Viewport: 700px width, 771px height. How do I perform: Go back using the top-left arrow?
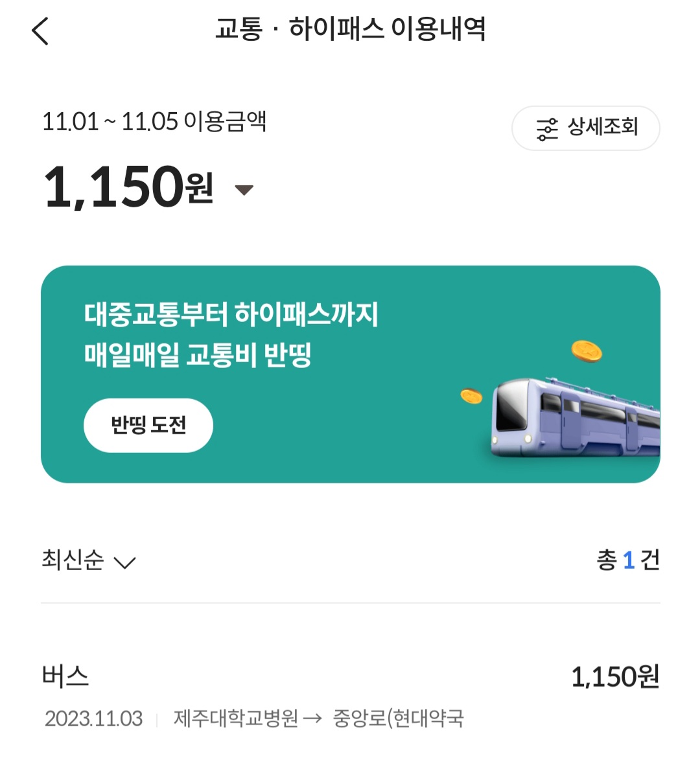pyautogui.click(x=40, y=30)
